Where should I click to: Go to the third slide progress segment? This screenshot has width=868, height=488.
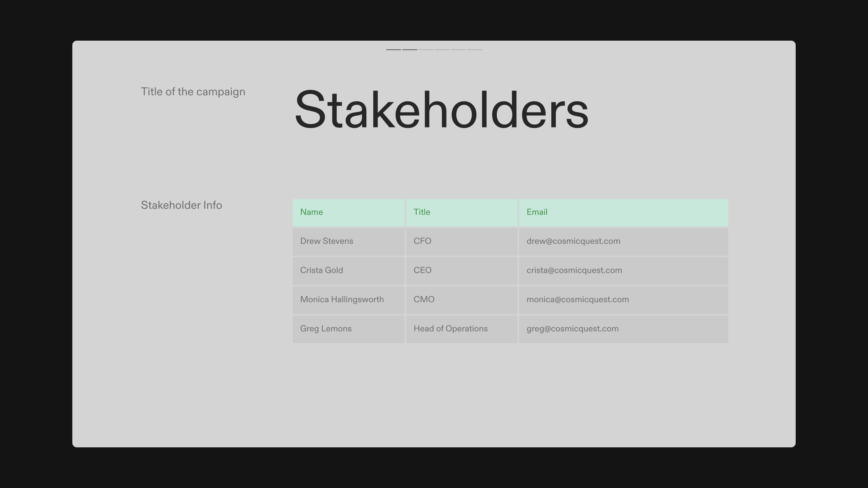pyautogui.click(x=426, y=49)
